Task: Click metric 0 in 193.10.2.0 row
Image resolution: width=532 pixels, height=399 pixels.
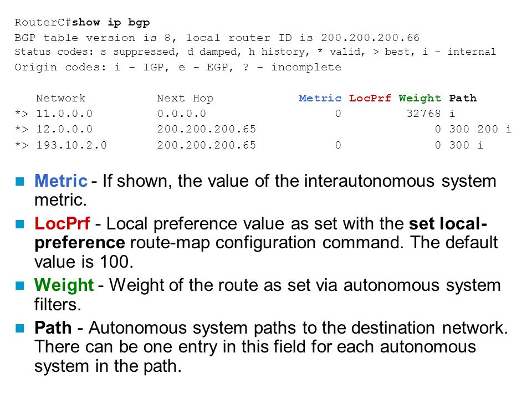Action: pyautogui.click(x=338, y=145)
